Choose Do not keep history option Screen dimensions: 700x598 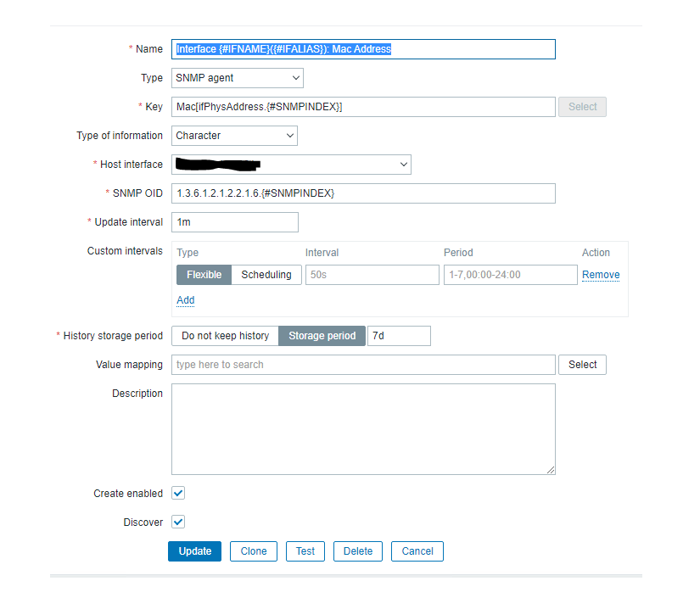[x=225, y=336]
